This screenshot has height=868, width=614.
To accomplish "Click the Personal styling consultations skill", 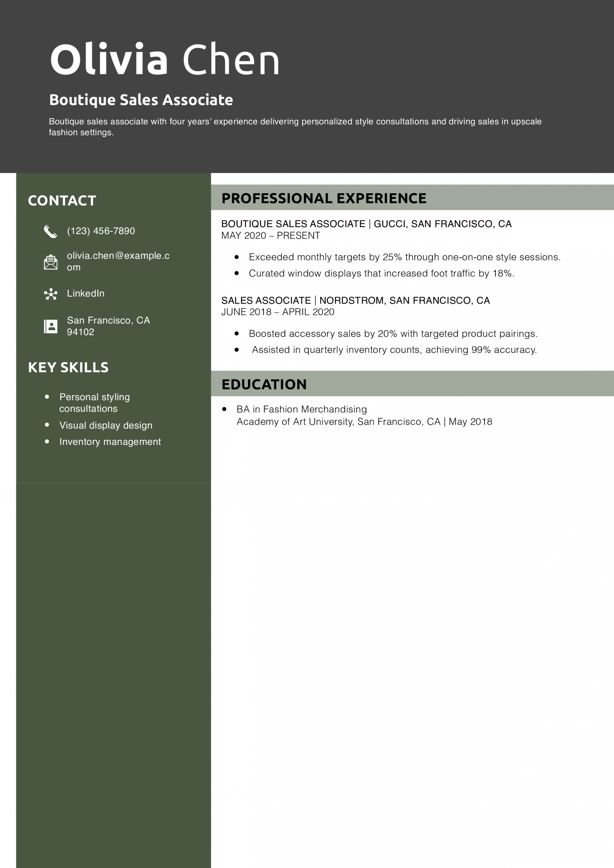I will 95,403.
